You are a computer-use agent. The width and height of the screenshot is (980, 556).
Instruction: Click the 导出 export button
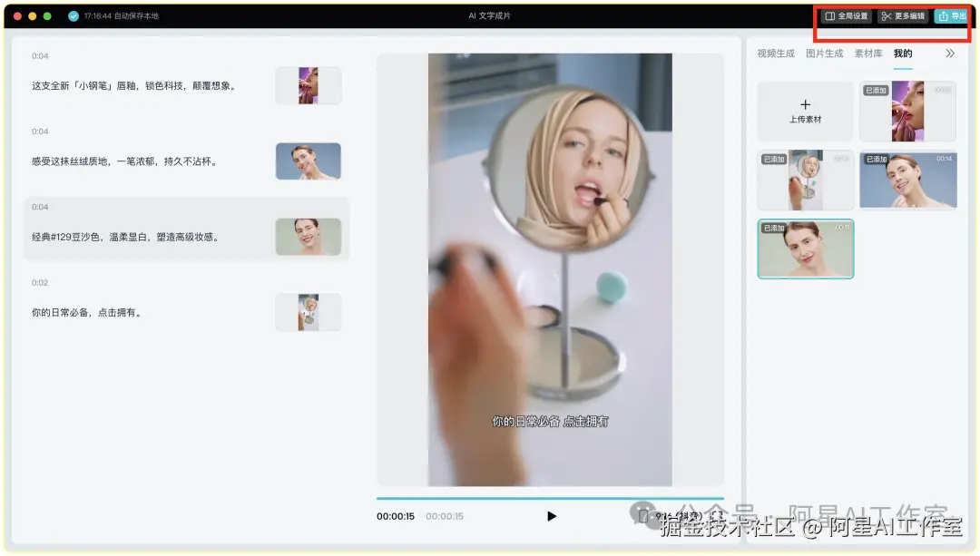952,16
